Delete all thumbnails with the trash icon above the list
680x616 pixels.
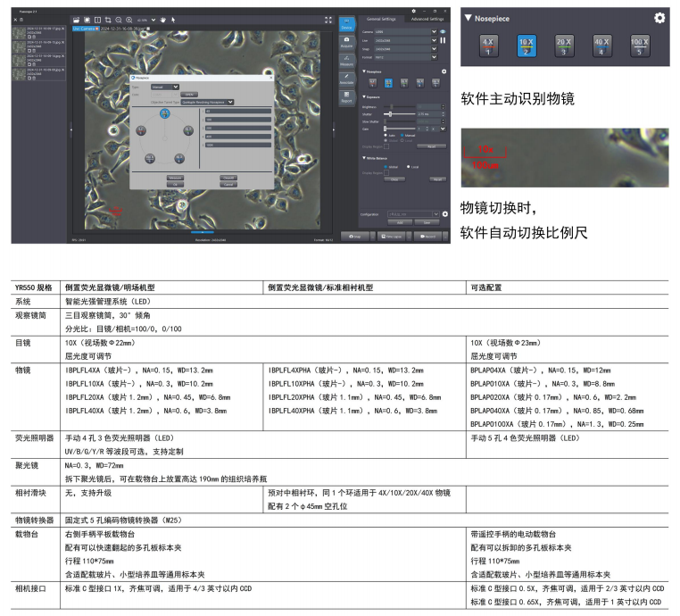pos(21,20)
